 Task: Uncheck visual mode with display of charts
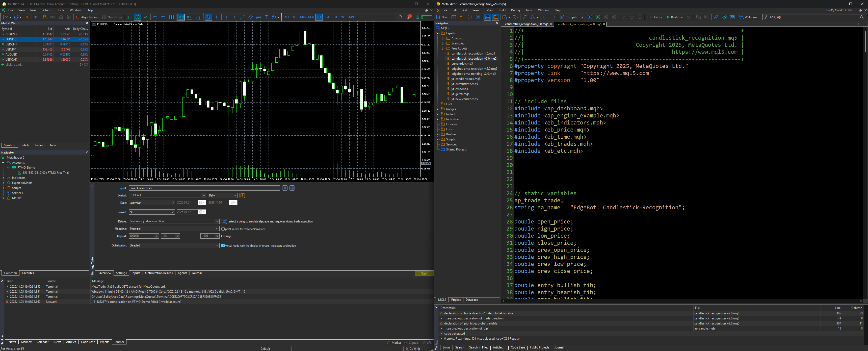tap(223, 245)
